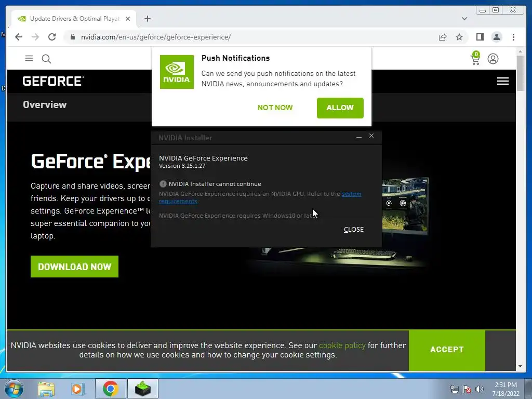This screenshot has width=532, height=399.
Task: Open the volume speaker tray icon
Action: (480, 389)
